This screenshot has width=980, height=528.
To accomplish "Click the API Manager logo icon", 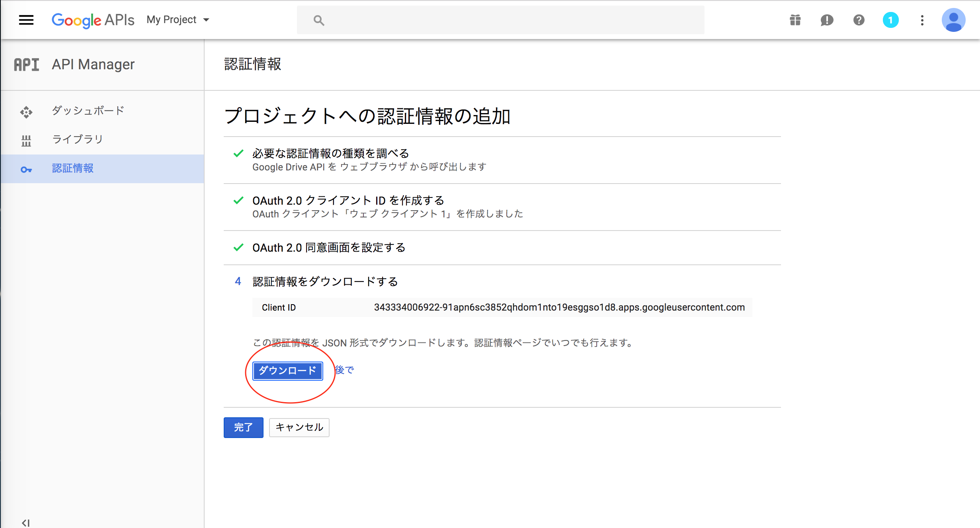I will (27, 65).
